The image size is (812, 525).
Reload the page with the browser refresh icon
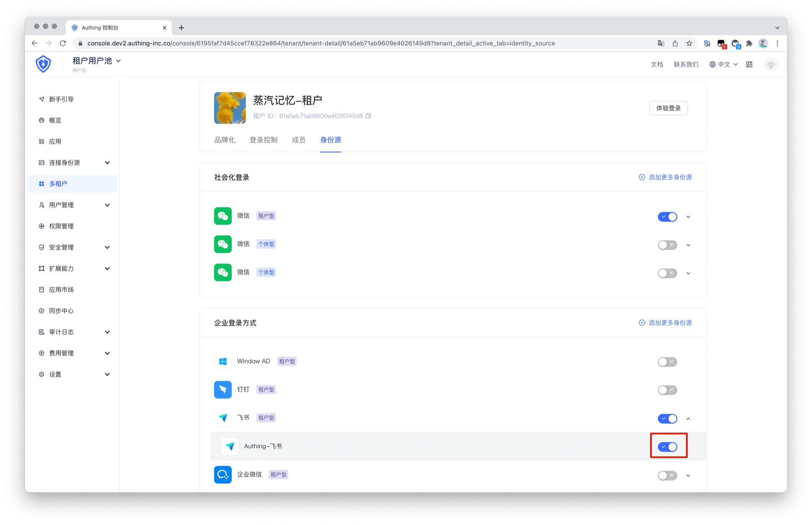coord(63,43)
